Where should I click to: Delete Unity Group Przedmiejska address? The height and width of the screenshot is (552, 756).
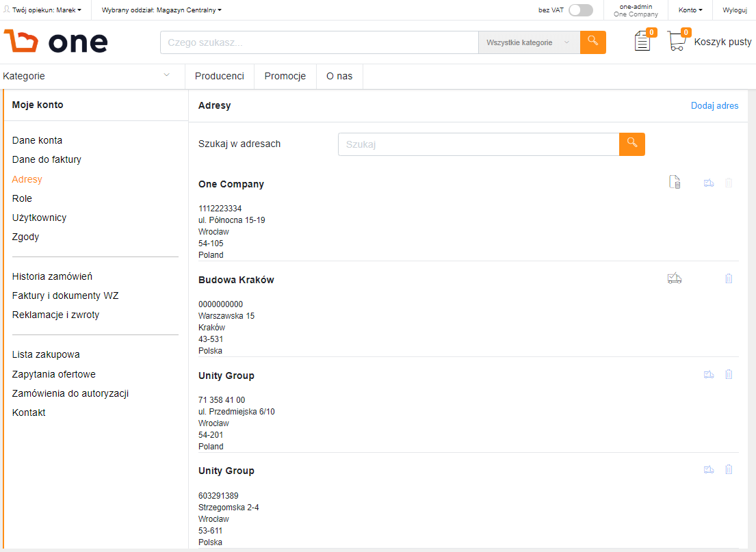pyautogui.click(x=729, y=374)
